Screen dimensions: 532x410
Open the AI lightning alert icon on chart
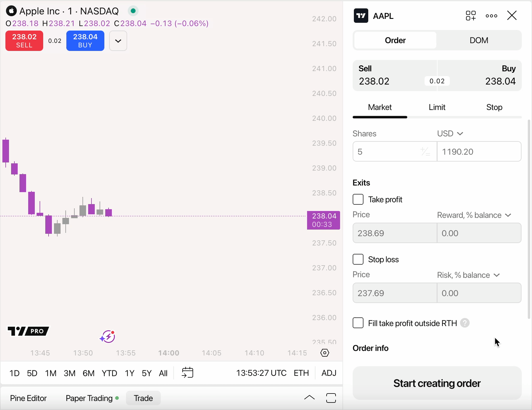coord(108,337)
